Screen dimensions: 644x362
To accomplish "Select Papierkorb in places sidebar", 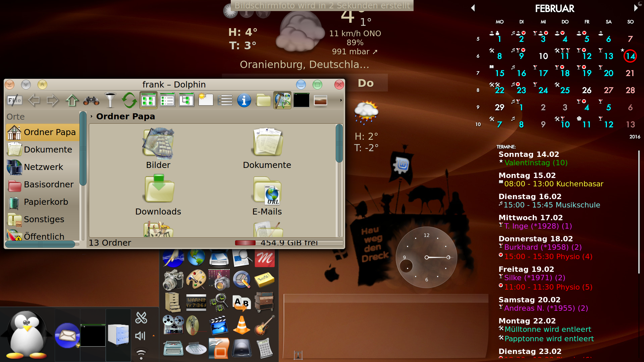I will pyautogui.click(x=46, y=202).
